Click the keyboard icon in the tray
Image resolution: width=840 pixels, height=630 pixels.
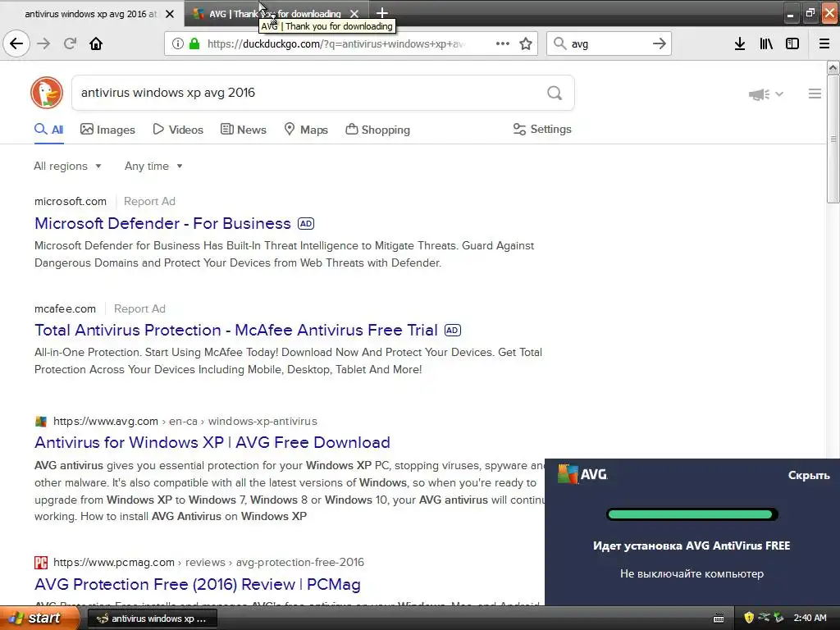(719, 619)
